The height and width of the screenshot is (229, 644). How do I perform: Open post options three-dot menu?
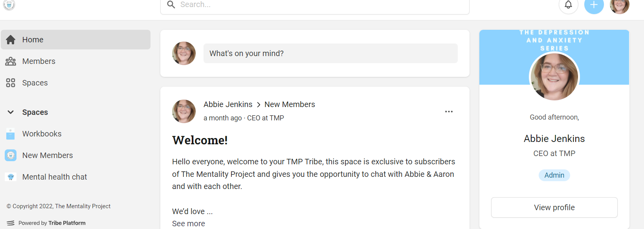pyautogui.click(x=449, y=112)
